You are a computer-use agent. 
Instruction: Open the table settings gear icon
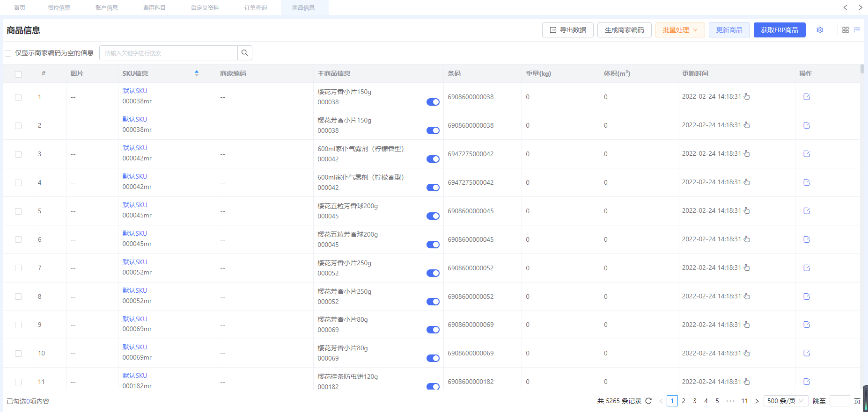820,30
